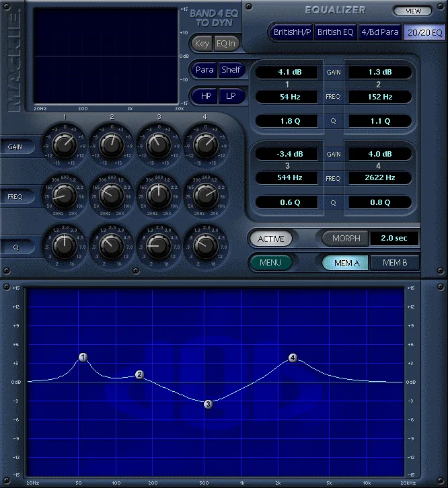Click the band 4 GAIN knob
This screenshot has width=448, height=488.
206,145
